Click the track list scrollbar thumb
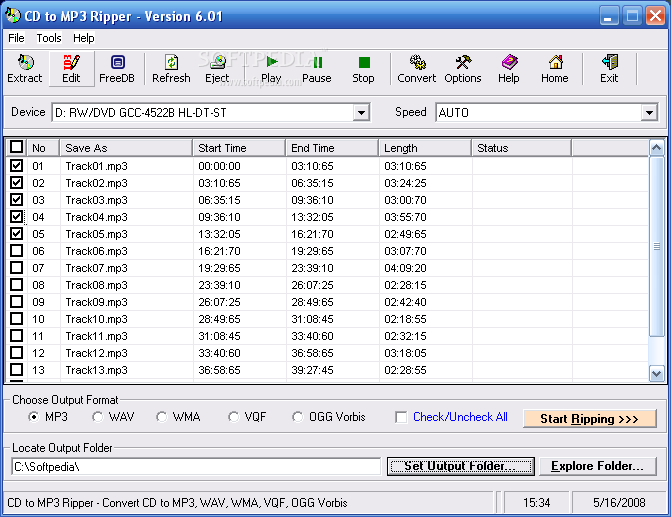The width and height of the screenshot is (671, 517). pyautogui.click(x=656, y=247)
